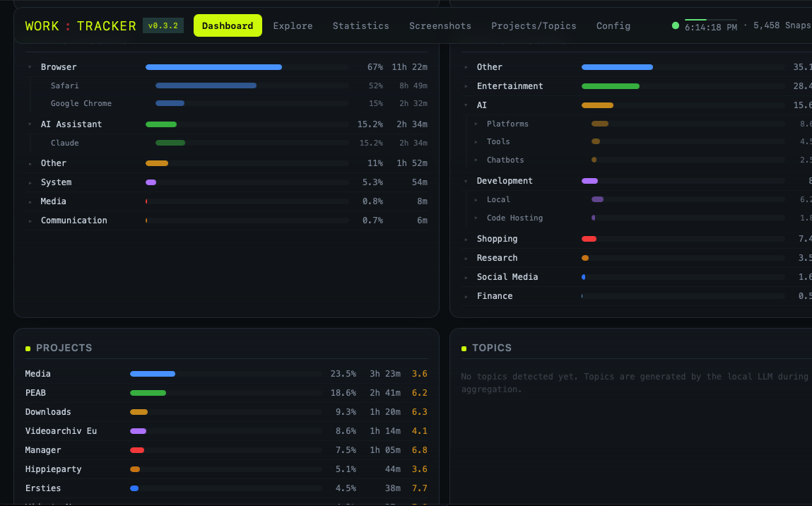Expand the Communication category
Image resolution: width=812 pixels, height=506 pixels.
click(x=30, y=221)
